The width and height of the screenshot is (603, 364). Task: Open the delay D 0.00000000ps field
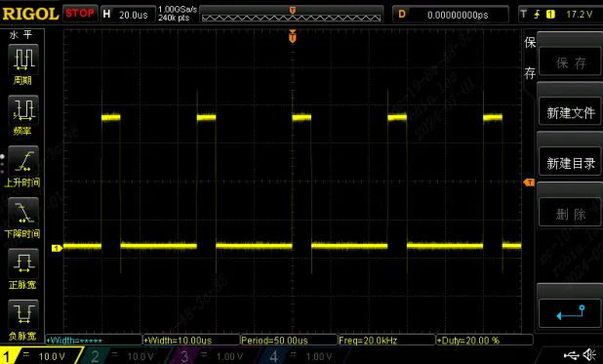[451, 15]
